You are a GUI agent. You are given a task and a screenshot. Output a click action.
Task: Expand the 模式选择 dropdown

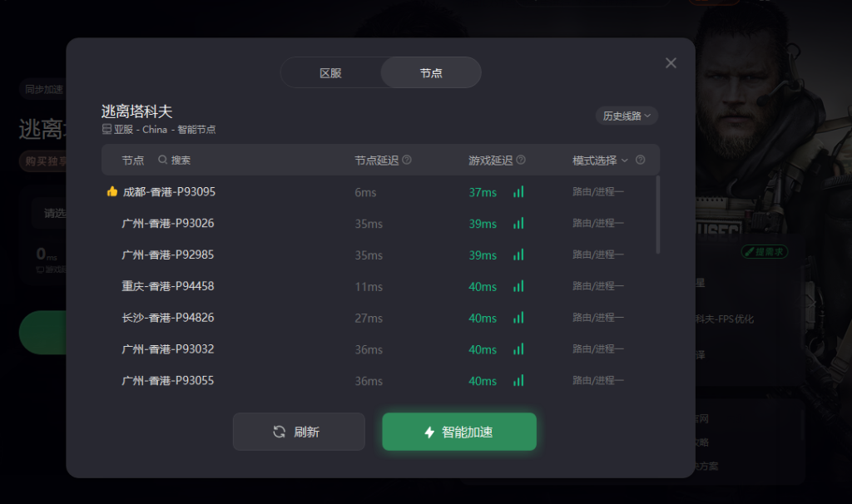click(600, 161)
